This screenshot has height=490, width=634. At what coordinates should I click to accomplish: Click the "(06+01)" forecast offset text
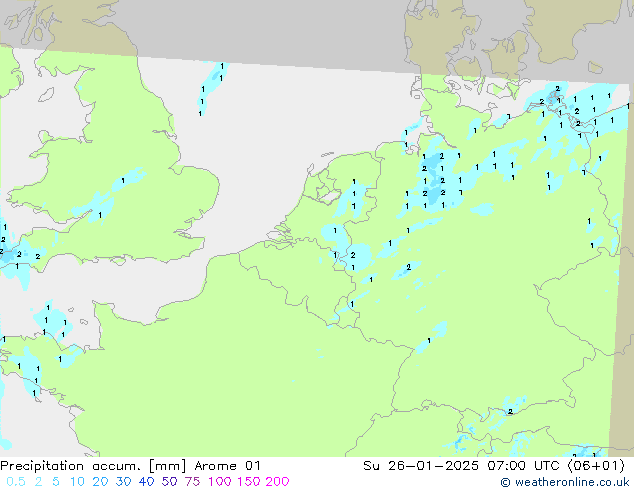[596, 466]
